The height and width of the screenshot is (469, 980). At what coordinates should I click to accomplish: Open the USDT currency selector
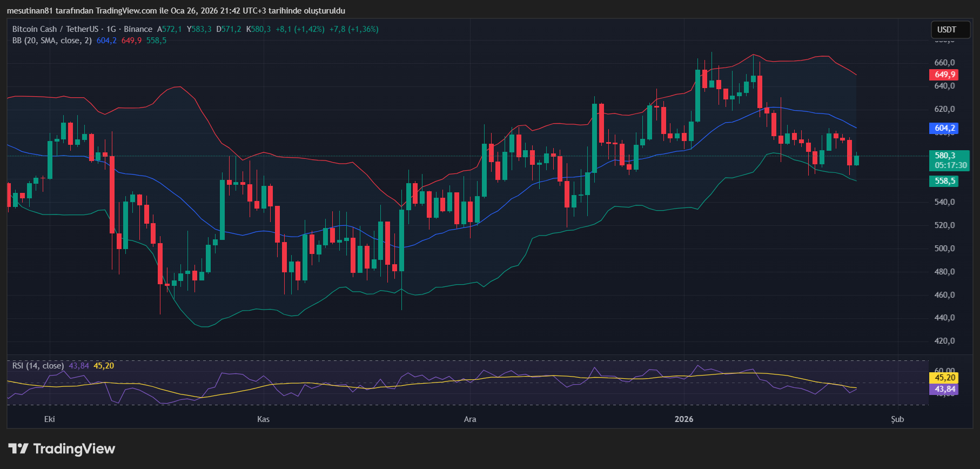(947, 30)
